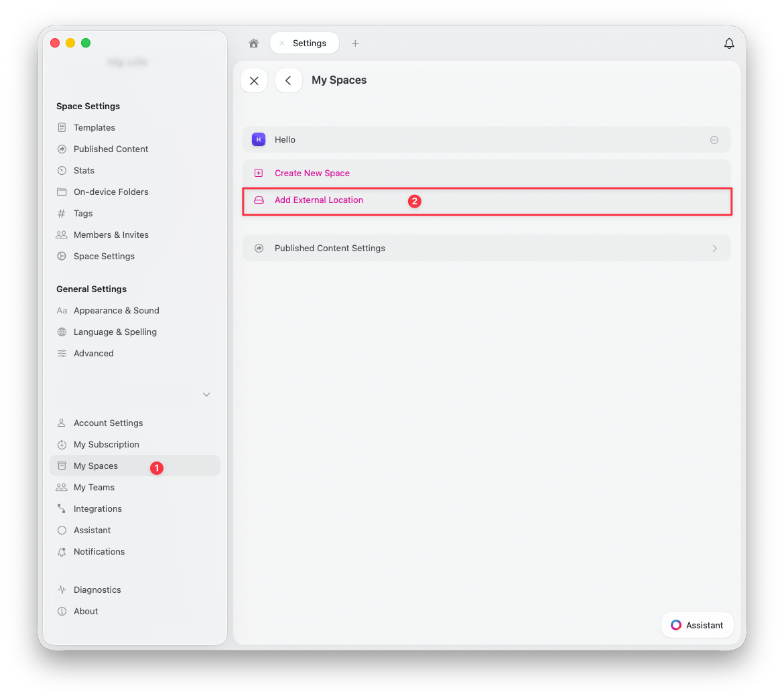This screenshot has width=784, height=700.
Task: Click the My Subscription icon
Action: (x=62, y=445)
